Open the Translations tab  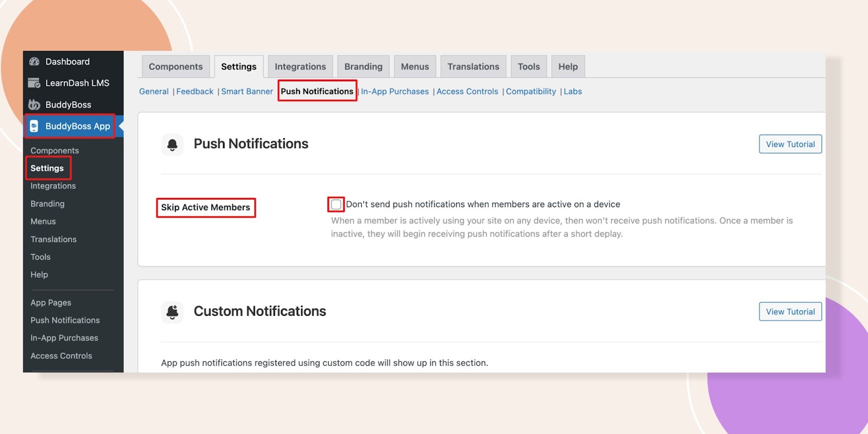click(473, 67)
